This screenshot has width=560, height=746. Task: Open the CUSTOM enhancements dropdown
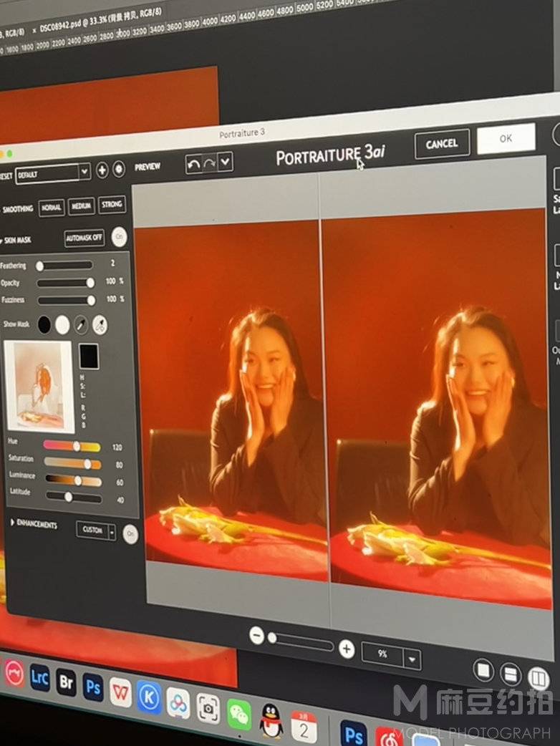[x=96, y=531]
